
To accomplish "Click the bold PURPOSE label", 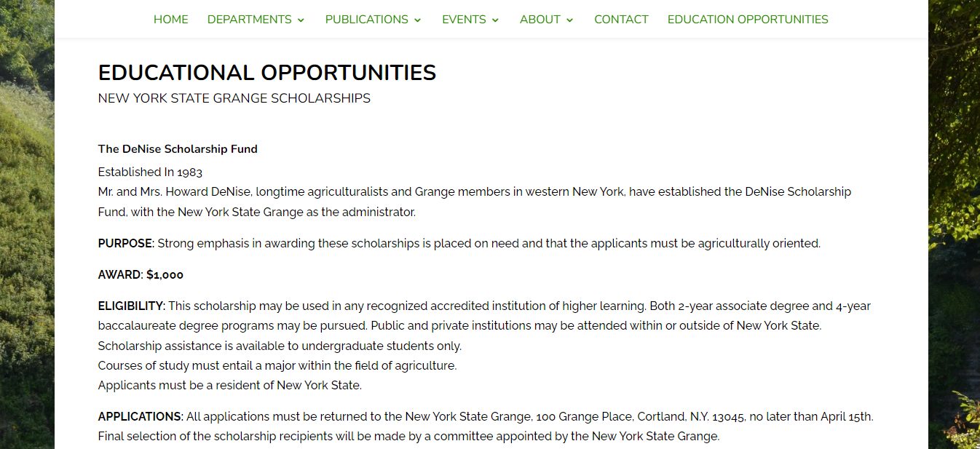I will 126,244.
